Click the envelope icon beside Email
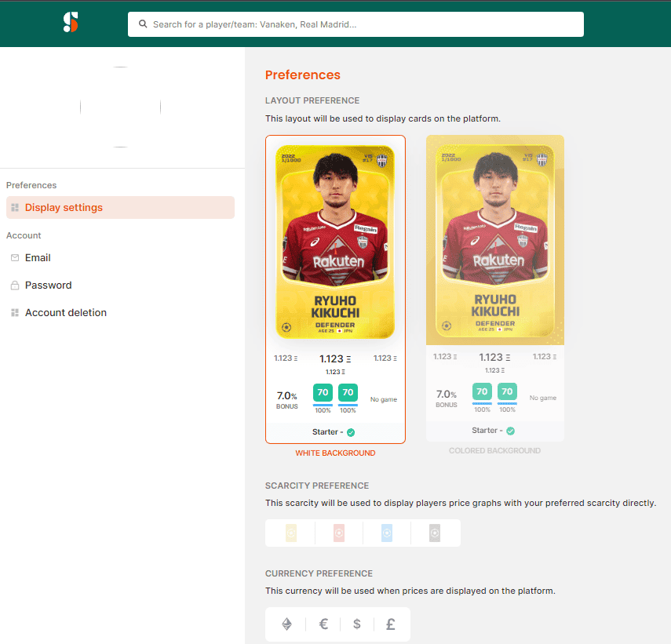Image resolution: width=671 pixels, height=644 pixels. [16, 257]
